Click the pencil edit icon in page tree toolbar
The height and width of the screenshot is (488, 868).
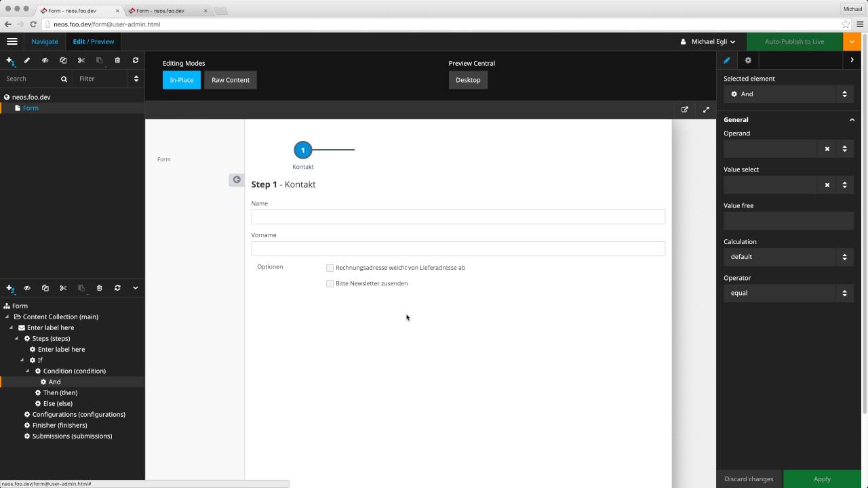point(27,60)
